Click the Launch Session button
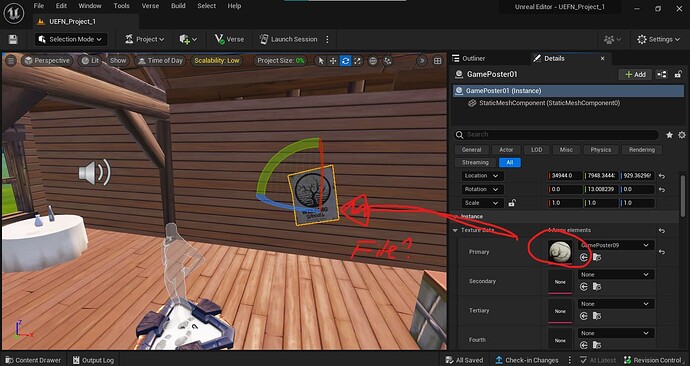 click(x=288, y=40)
